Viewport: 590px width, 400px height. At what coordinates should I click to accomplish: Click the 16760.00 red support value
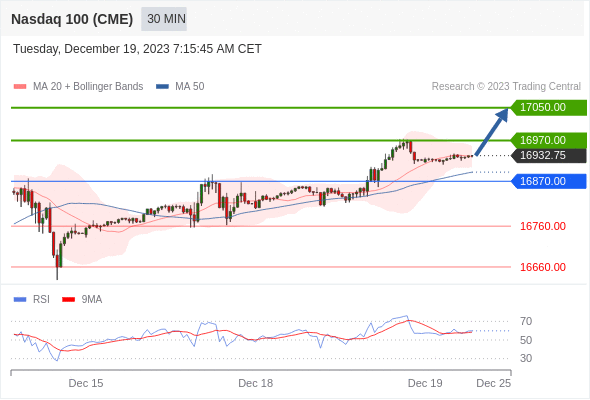click(x=543, y=226)
